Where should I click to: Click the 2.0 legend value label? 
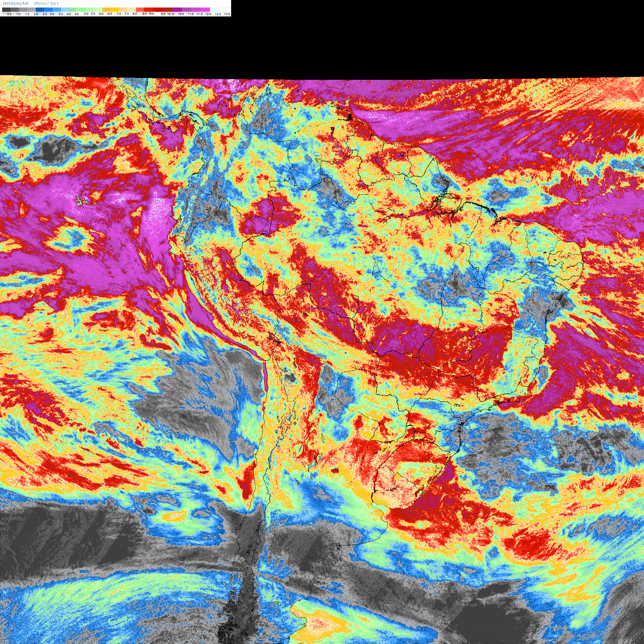(36, 14)
